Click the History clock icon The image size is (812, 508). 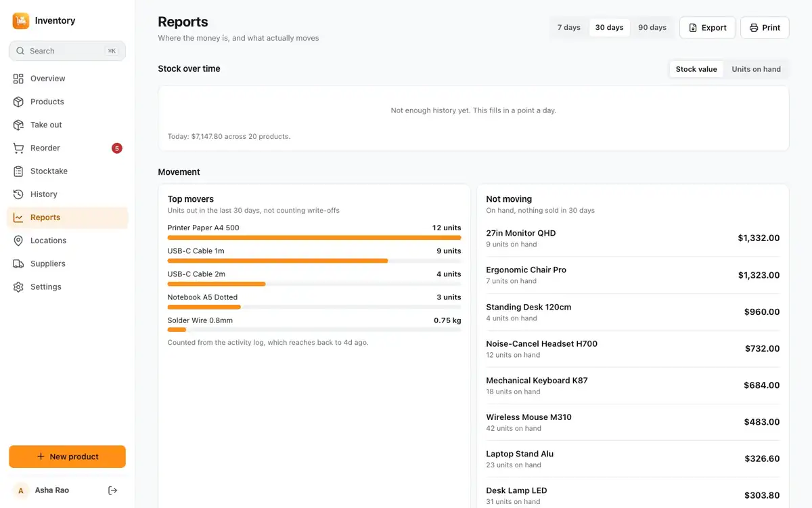[x=18, y=194]
